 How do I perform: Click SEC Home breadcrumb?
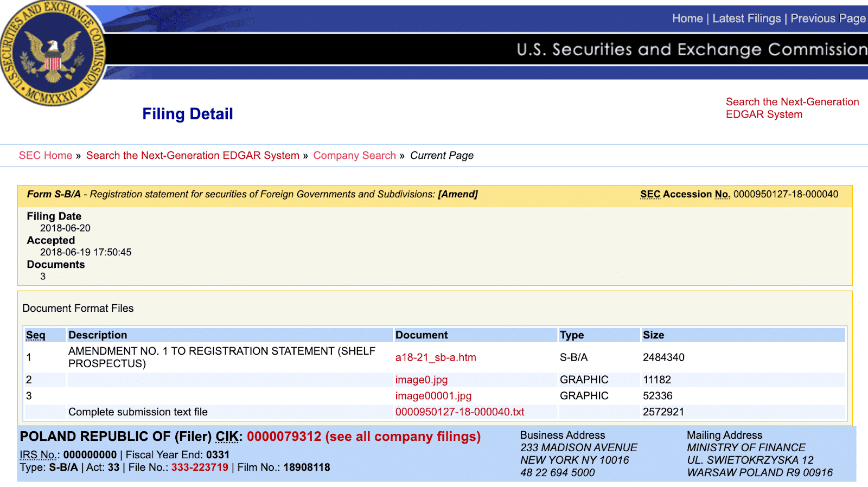(46, 156)
